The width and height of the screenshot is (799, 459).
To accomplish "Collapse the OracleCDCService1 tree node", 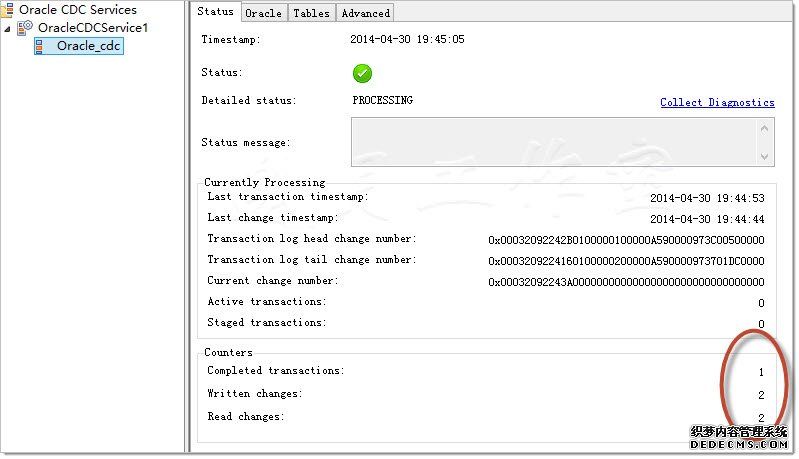I will click(9, 28).
